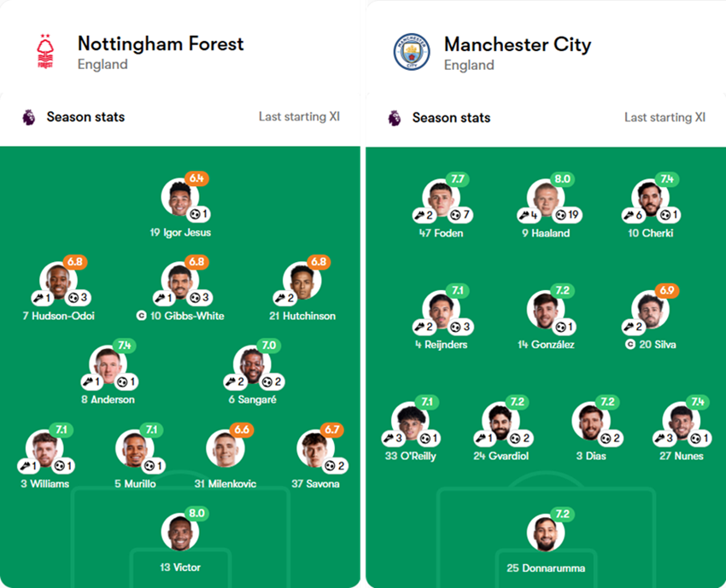Select the Season stats tab for Manchester City
The width and height of the screenshot is (726, 588).
(x=451, y=117)
